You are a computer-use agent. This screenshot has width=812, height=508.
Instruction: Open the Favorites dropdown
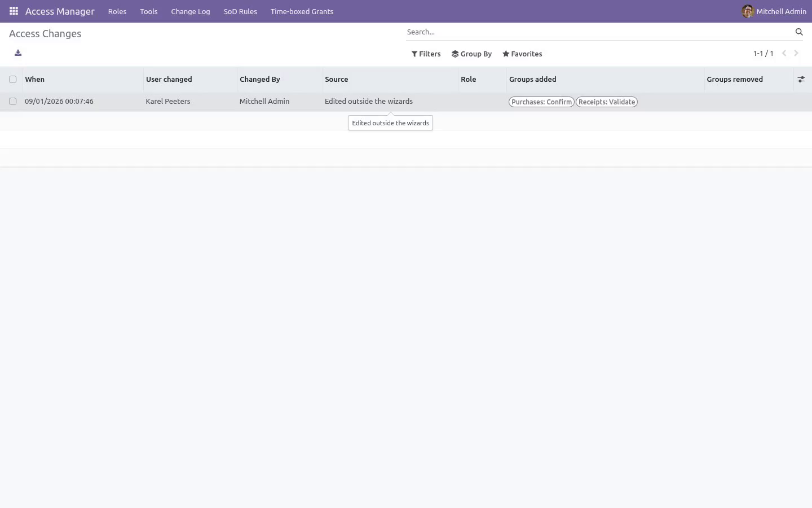pyautogui.click(x=522, y=54)
